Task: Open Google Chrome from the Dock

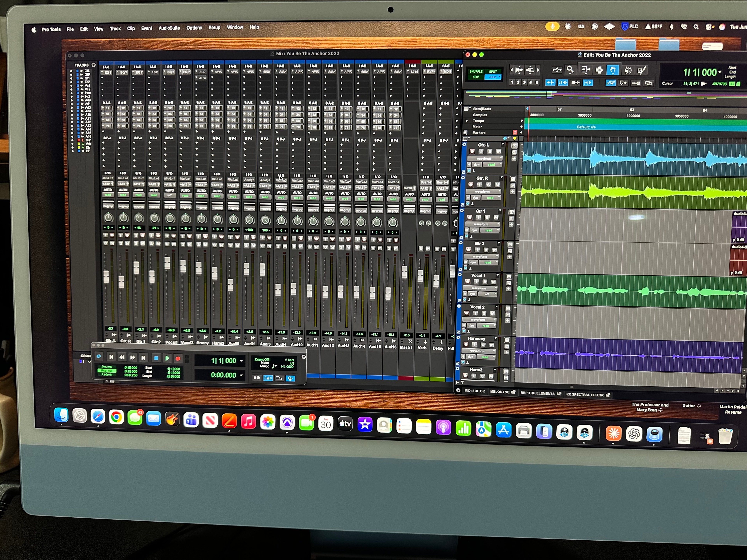Action: pyautogui.click(x=116, y=417)
